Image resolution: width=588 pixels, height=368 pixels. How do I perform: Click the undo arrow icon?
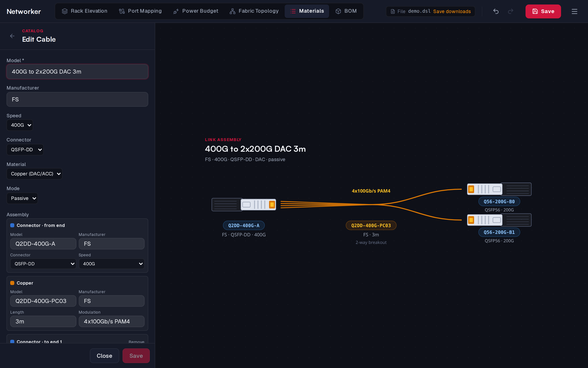click(x=496, y=11)
